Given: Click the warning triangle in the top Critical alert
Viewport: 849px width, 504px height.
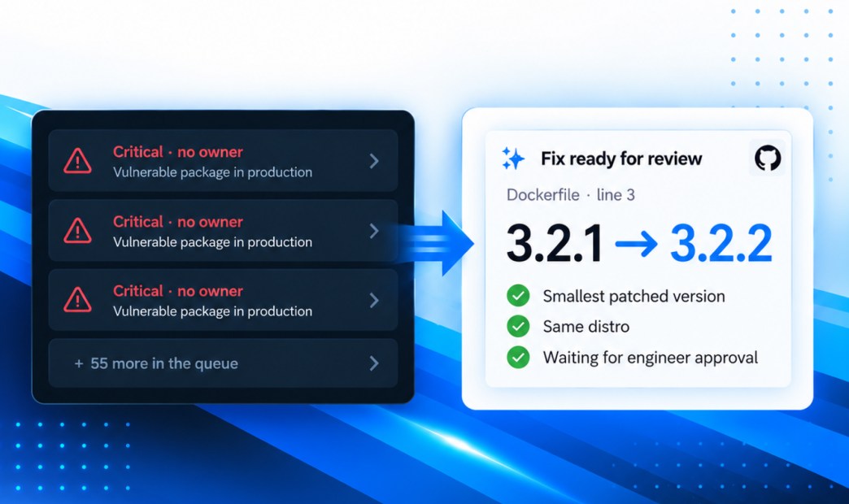Looking at the screenshot, I should click(x=77, y=161).
